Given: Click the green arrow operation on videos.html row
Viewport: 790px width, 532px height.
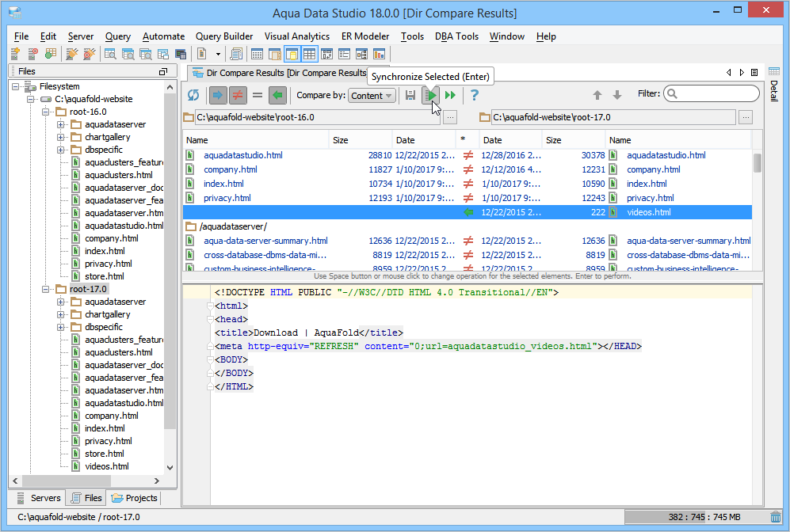Looking at the screenshot, I should [x=468, y=212].
